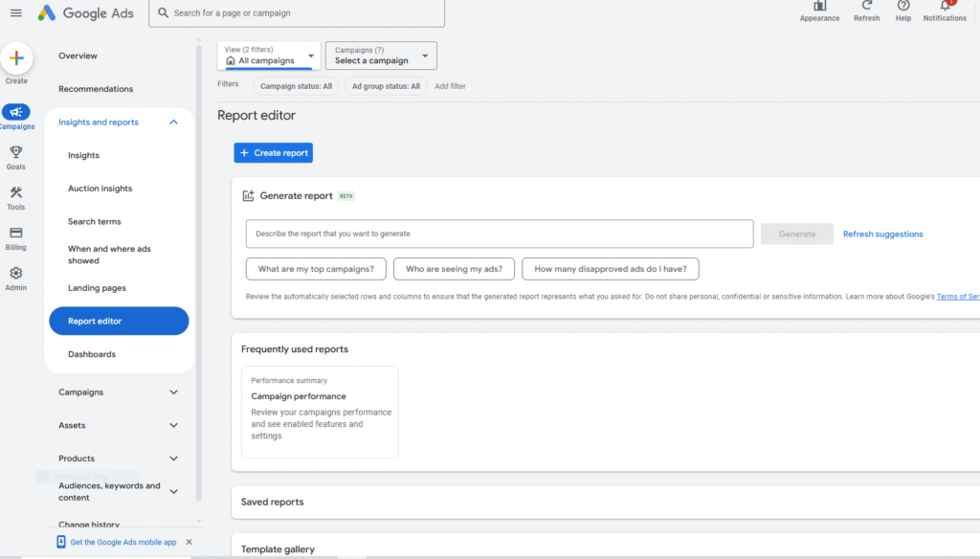Open Dashboards

(x=92, y=354)
